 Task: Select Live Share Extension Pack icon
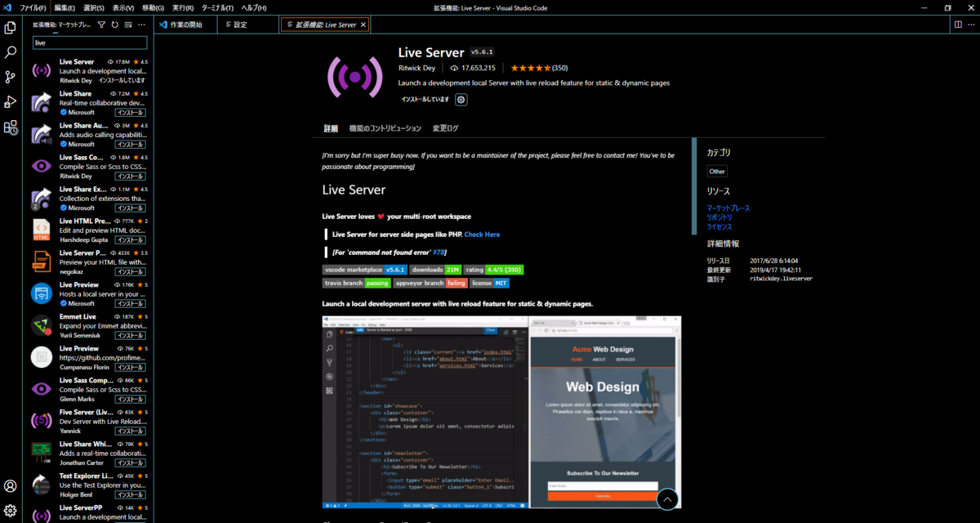42,198
